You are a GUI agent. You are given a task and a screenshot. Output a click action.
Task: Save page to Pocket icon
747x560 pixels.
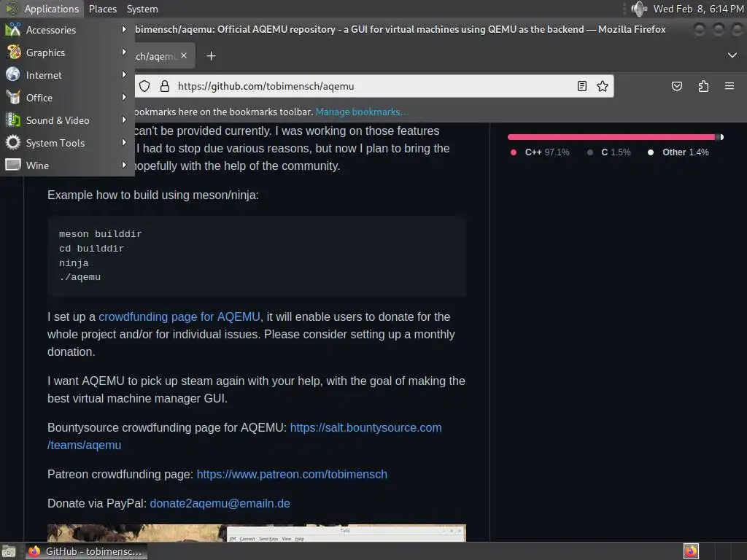click(676, 86)
